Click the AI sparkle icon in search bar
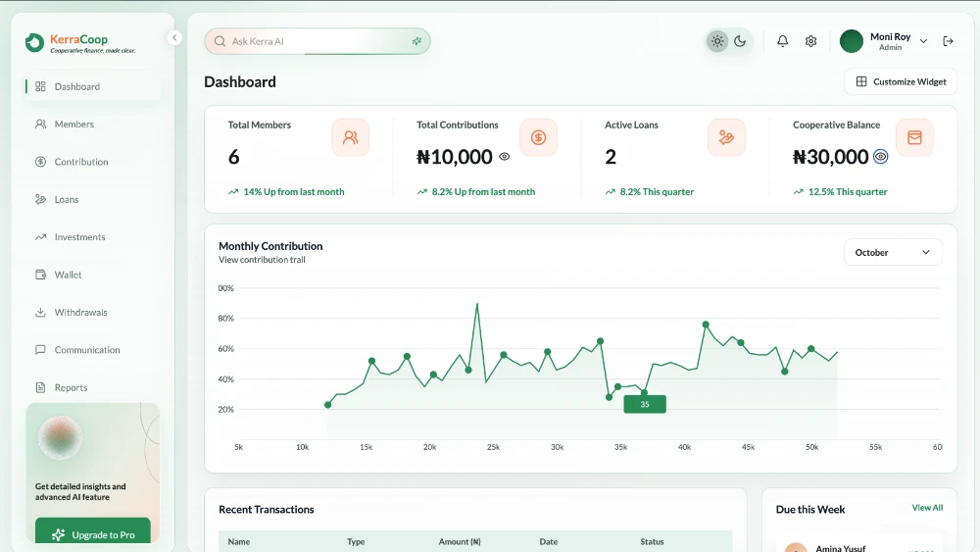The width and height of the screenshot is (980, 552). 416,41
